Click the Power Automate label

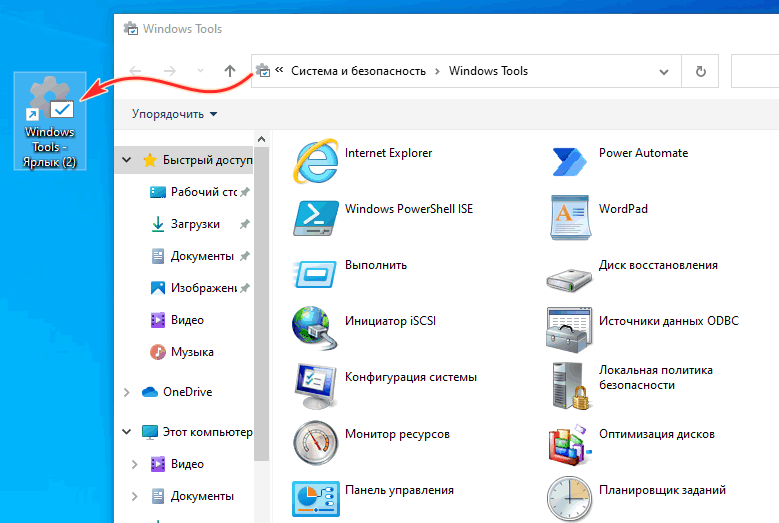click(x=643, y=153)
